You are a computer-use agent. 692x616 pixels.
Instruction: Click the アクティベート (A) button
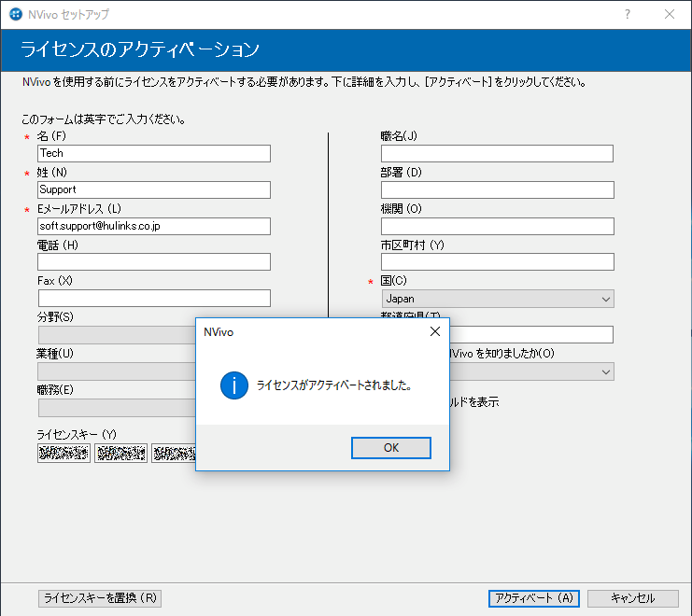[534, 598]
